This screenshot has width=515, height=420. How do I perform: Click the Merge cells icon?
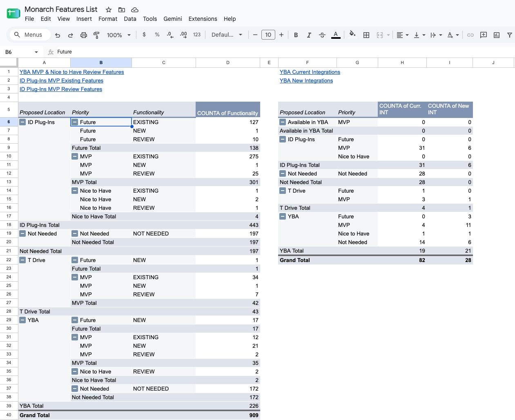pos(380,35)
